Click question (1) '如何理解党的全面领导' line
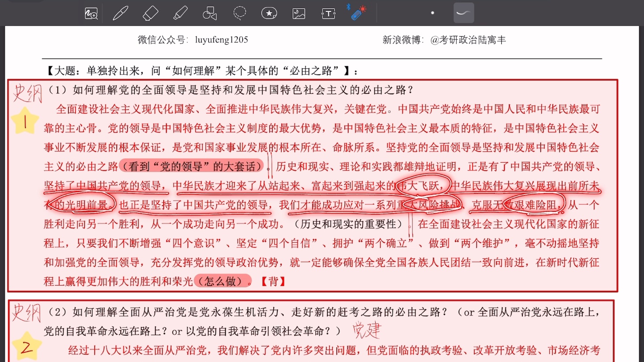 tap(230, 90)
